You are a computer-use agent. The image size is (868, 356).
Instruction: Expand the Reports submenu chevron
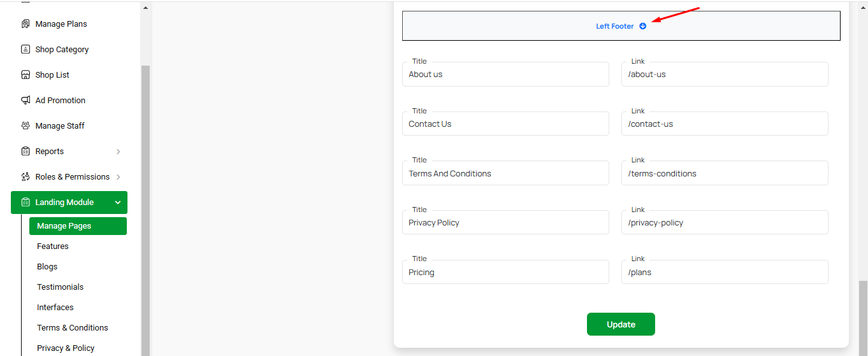coord(119,152)
